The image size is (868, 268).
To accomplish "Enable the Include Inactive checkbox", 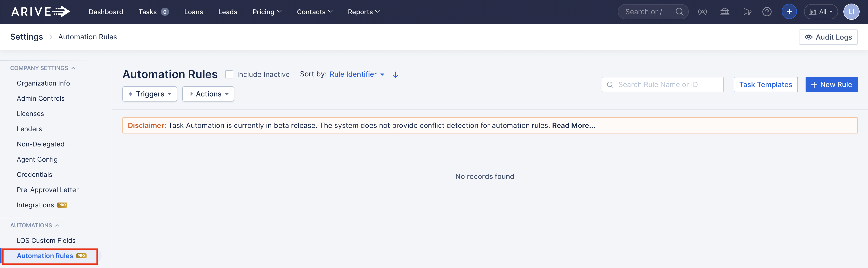I will tap(229, 74).
